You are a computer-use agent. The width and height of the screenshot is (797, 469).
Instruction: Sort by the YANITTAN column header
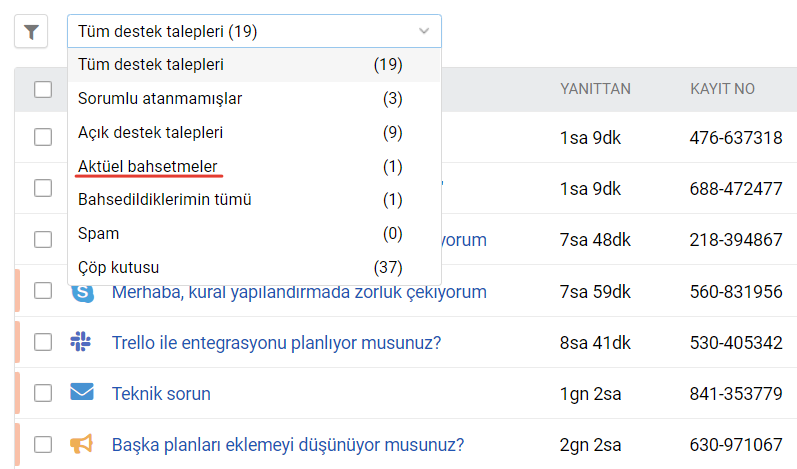[595, 89]
